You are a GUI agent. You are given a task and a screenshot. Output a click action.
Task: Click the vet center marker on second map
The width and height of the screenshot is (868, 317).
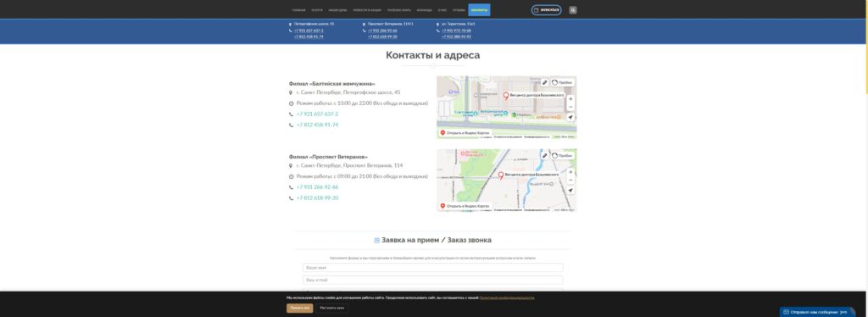pos(501,175)
